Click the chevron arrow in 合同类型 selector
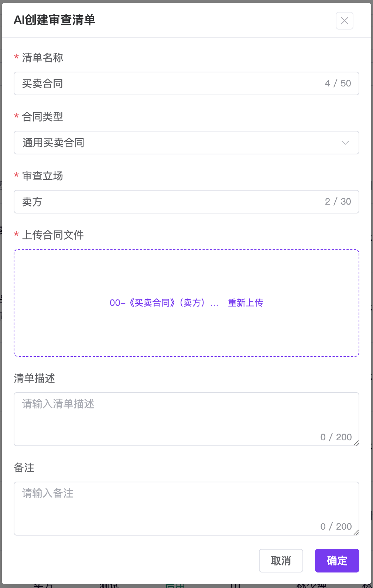Image resolution: width=373 pixels, height=588 pixels. [x=345, y=143]
